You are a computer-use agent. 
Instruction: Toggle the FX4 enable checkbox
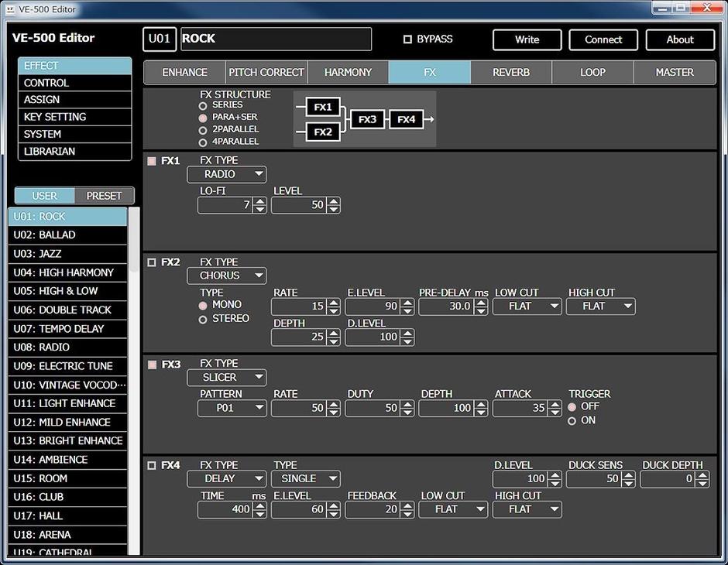point(152,464)
